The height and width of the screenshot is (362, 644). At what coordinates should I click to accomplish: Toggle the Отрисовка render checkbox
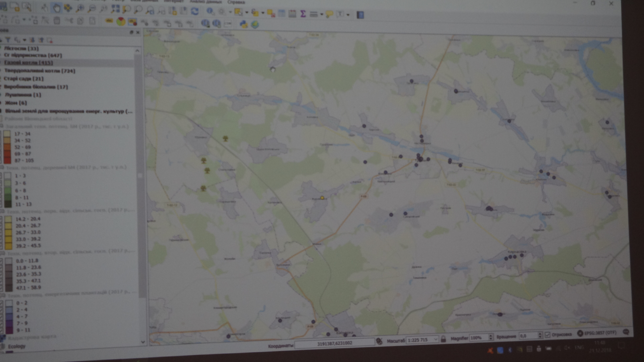tap(548, 335)
